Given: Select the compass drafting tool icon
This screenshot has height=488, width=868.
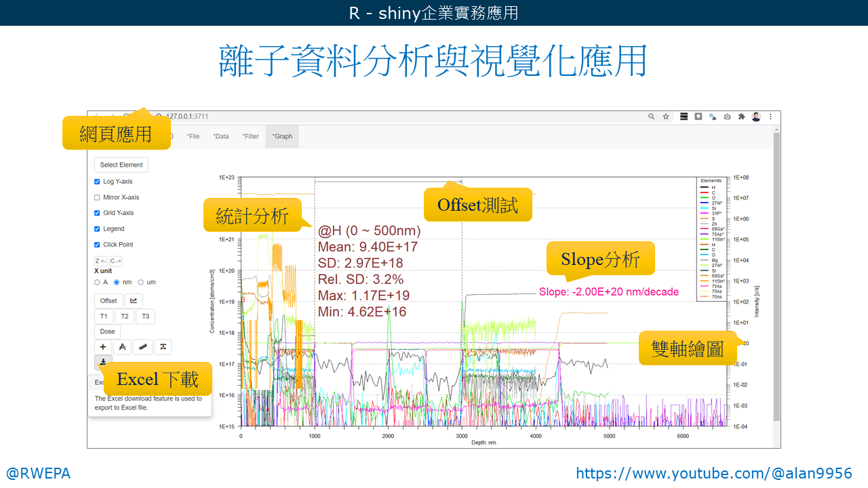Looking at the screenshot, I should (x=122, y=347).
